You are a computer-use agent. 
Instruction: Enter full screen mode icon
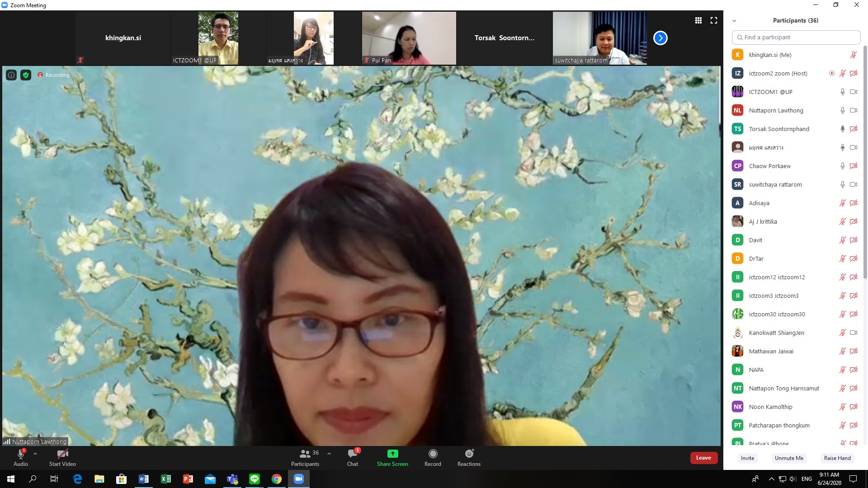(714, 20)
